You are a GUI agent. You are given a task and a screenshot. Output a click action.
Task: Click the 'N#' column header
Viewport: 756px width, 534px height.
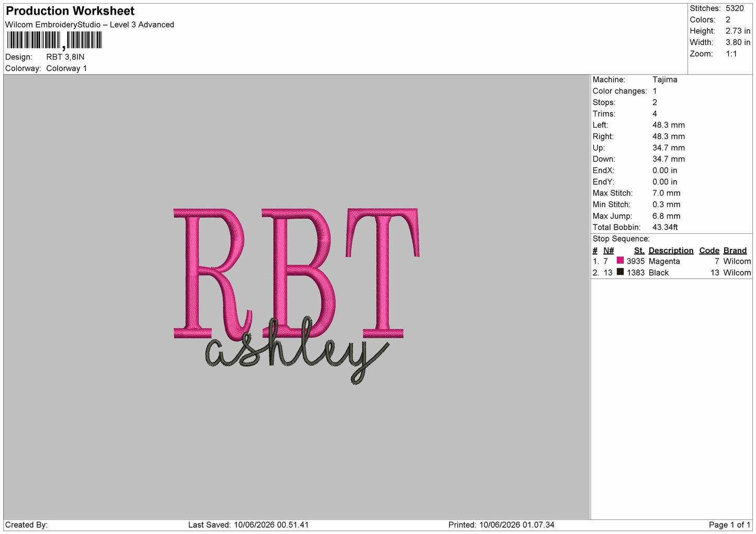(608, 251)
